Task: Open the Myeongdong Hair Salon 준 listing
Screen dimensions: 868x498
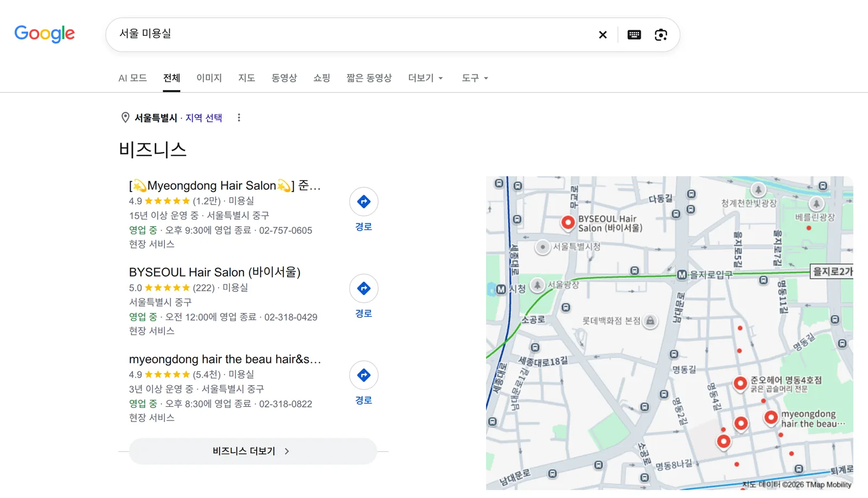Action: coord(225,186)
